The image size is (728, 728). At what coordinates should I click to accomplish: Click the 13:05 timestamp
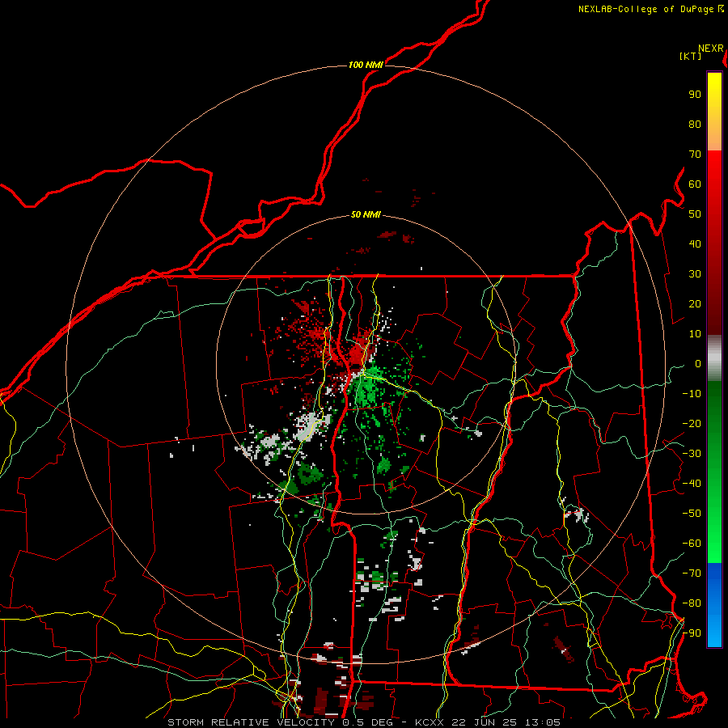(542, 722)
